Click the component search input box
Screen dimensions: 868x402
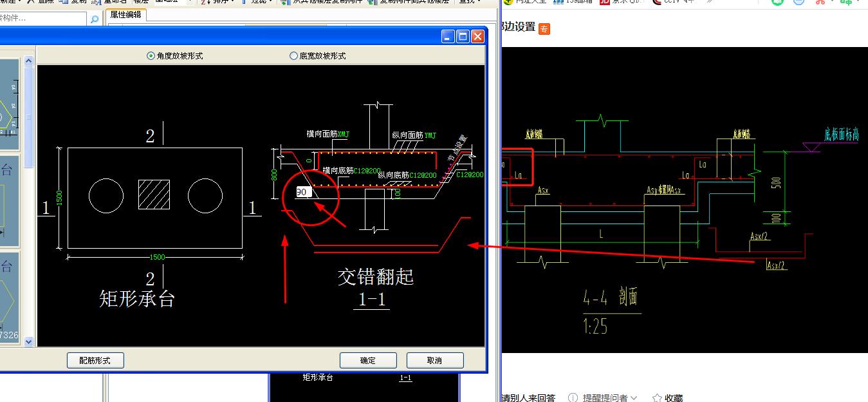(43, 19)
